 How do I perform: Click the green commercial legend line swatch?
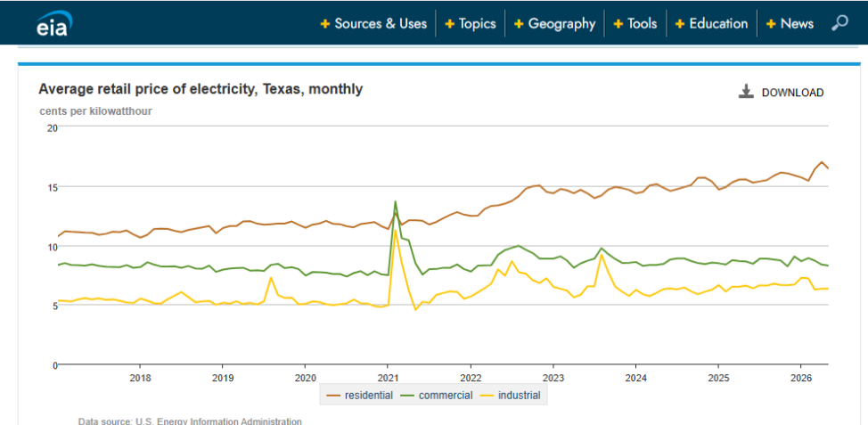click(408, 396)
